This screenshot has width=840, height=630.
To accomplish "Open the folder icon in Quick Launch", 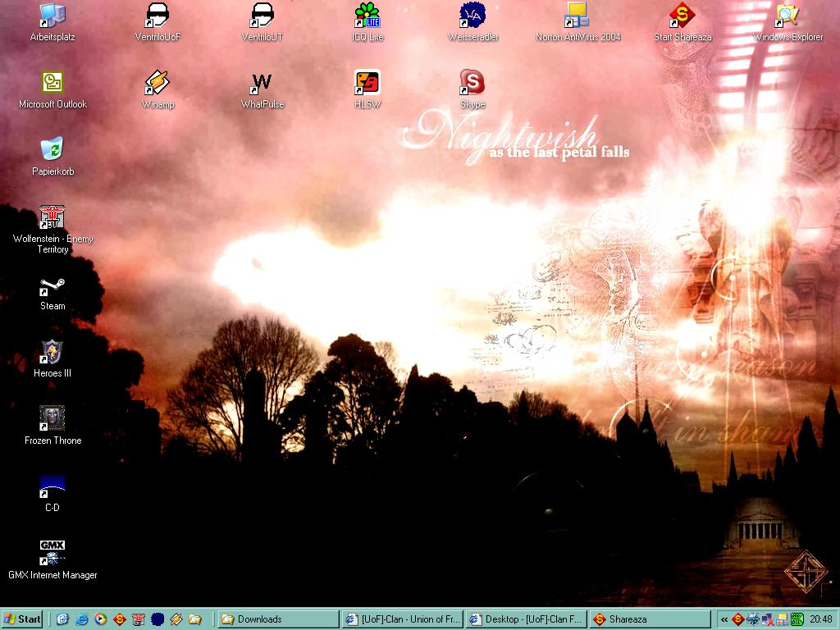I will [195, 619].
